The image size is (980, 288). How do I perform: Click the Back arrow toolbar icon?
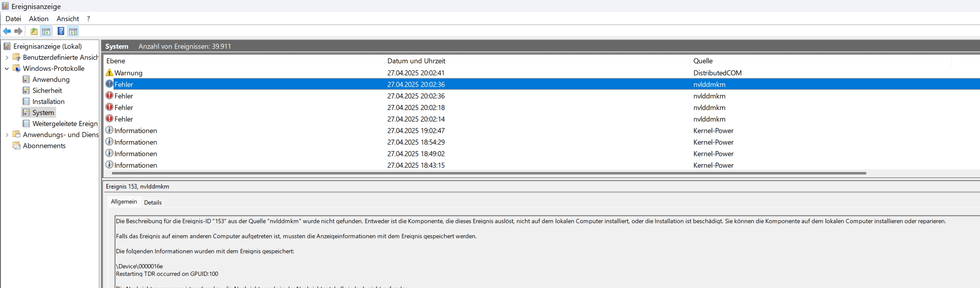[x=7, y=31]
